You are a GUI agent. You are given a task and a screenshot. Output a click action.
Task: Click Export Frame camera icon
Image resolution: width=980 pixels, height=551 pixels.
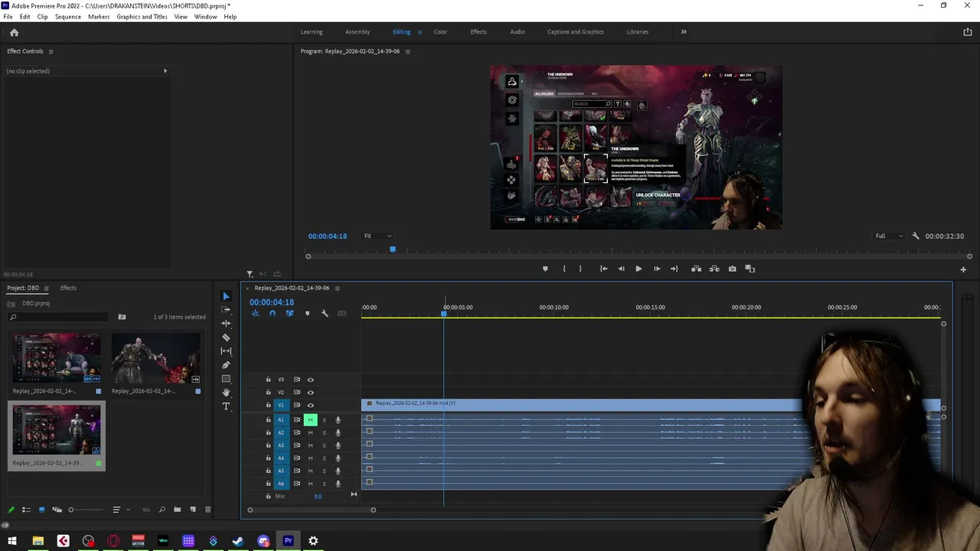733,269
